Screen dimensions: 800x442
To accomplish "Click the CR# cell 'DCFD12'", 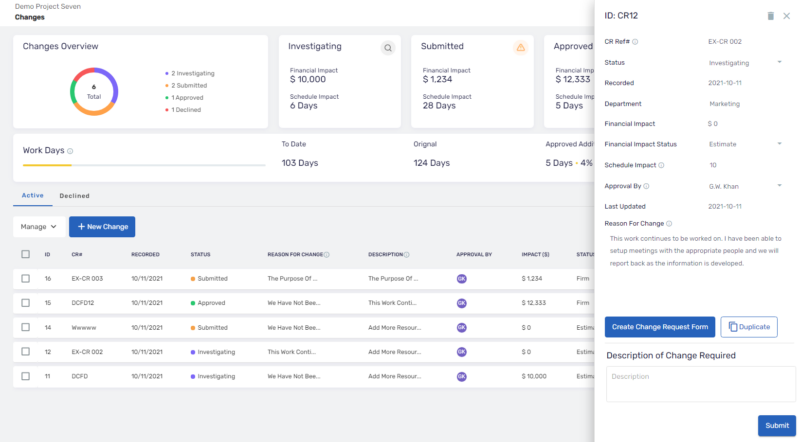I will click(x=83, y=303).
